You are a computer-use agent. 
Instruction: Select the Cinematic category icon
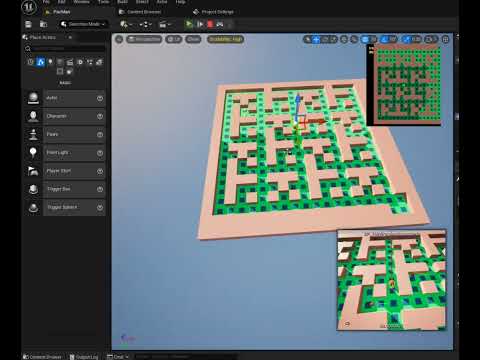70,62
